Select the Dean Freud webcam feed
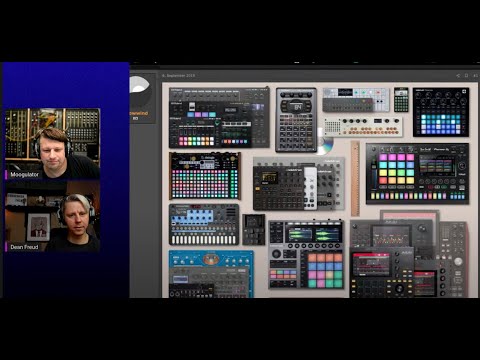This screenshot has width=480, height=360. pyautogui.click(x=53, y=216)
